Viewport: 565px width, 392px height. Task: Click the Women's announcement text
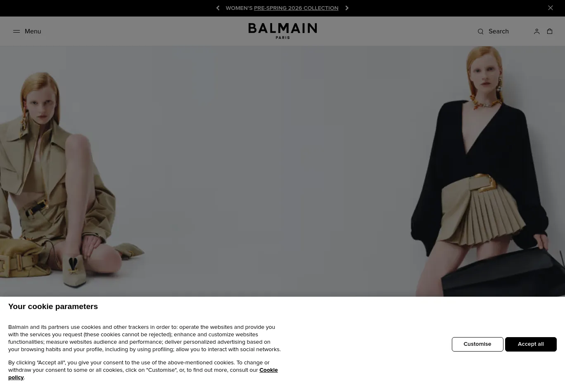pyautogui.click(x=239, y=8)
